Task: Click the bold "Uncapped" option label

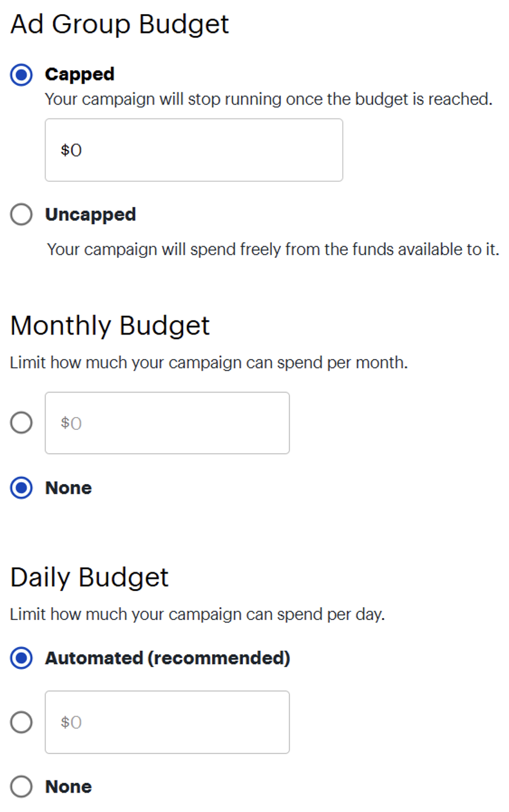Action: click(90, 215)
